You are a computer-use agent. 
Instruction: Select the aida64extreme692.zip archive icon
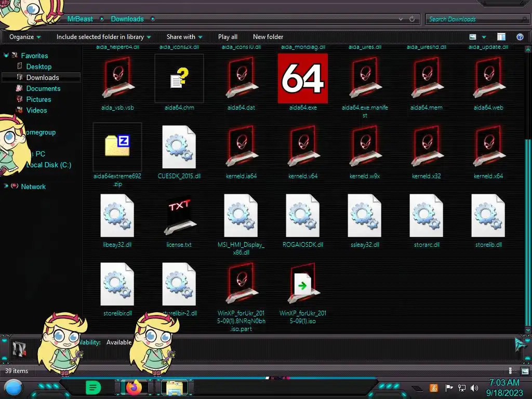tap(117, 146)
